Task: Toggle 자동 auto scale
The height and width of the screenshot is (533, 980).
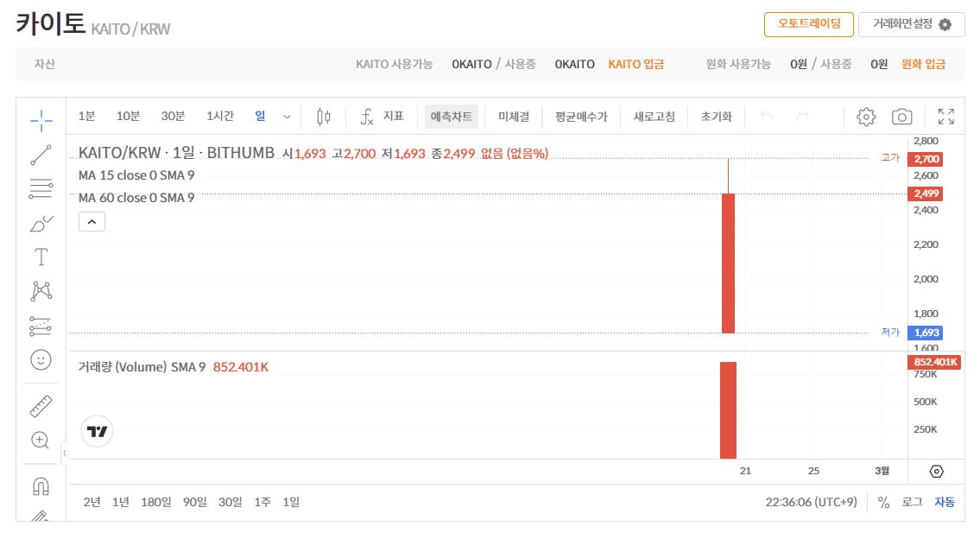Action: click(945, 502)
